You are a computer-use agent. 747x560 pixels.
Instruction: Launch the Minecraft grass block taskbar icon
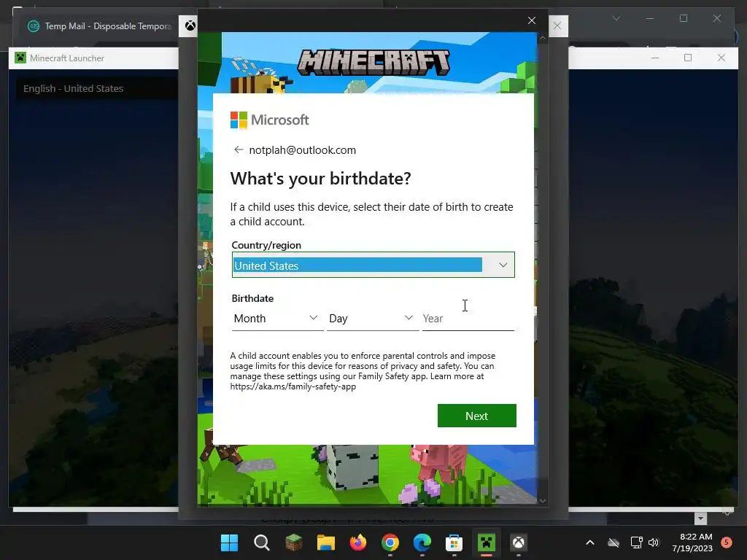(x=293, y=542)
